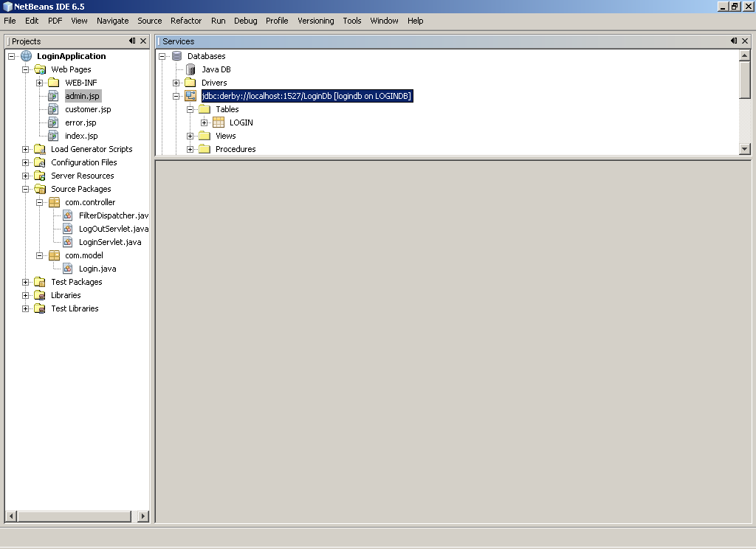The width and height of the screenshot is (756, 549).
Task: Click the Databases root node icon
Action: pos(177,56)
